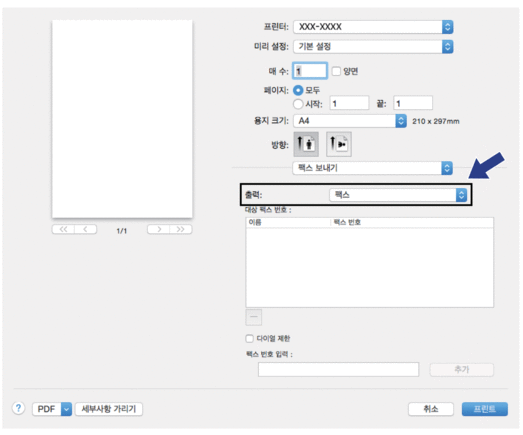Viewport: 523px width, 435px height.
Task: Jump to last preview page
Action: 181,229
